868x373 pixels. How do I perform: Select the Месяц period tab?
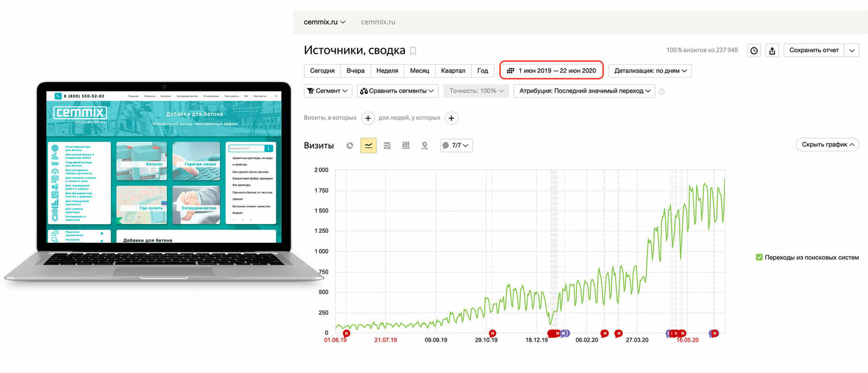coord(420,71)
